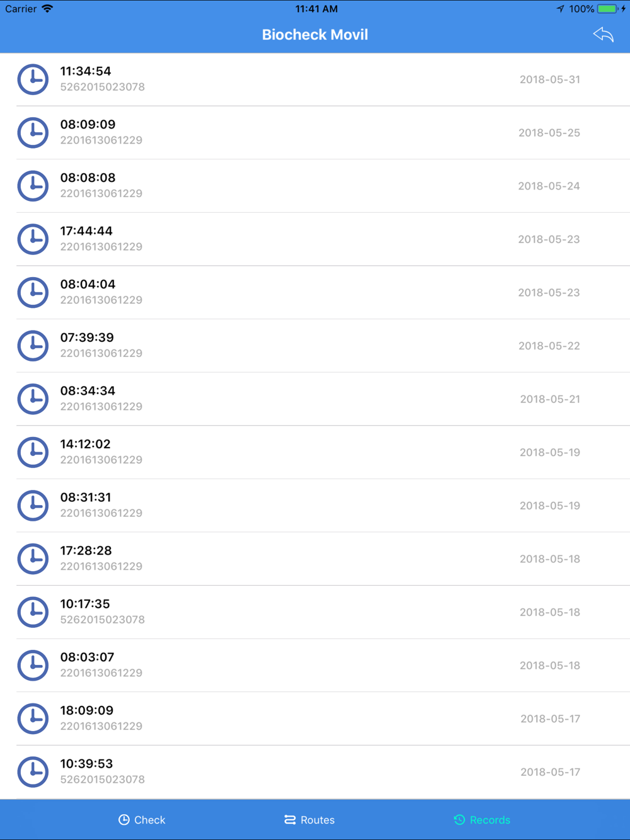Click the battery indicator in status bar
630x840 pixels.
[609, 9]
